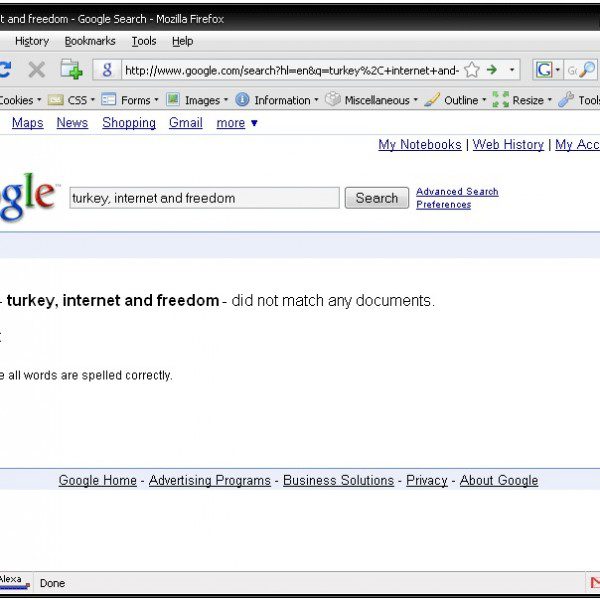
Task: Click the Information toolbar icon
Action: tap(242, 99)
